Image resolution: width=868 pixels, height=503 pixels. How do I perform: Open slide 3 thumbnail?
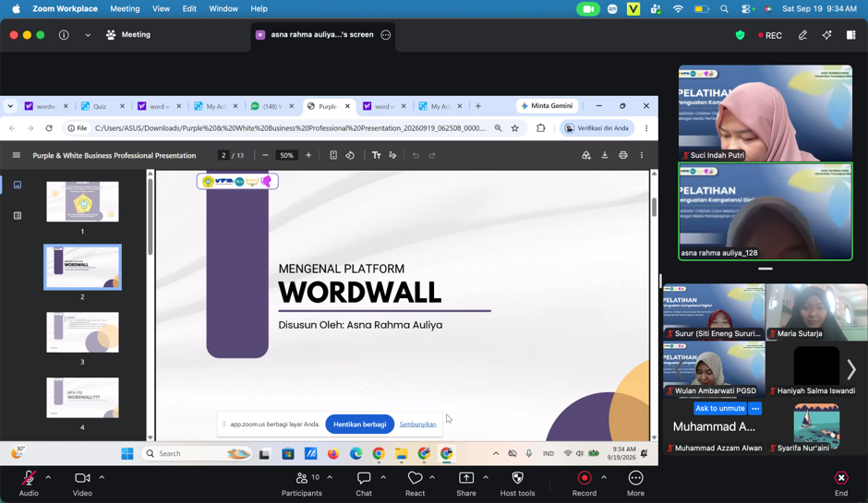pos(82,332)
